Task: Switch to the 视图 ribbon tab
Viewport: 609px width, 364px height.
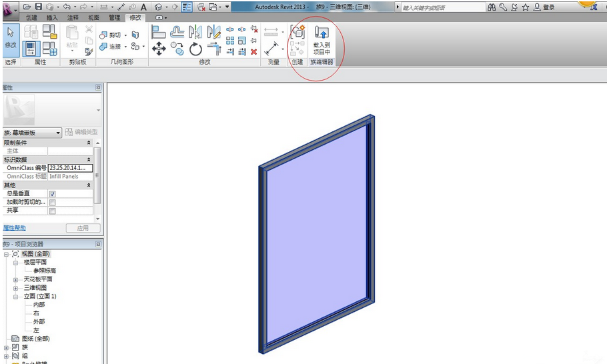Action: pos(93,17)
